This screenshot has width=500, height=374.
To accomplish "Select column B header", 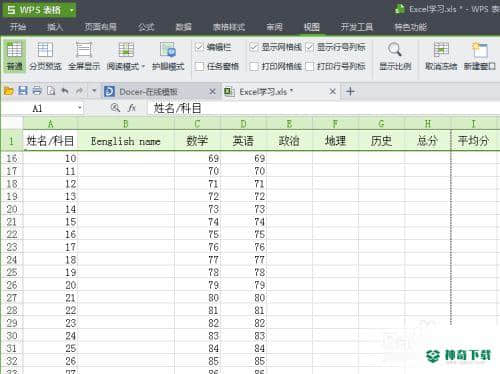I will 126,124.
